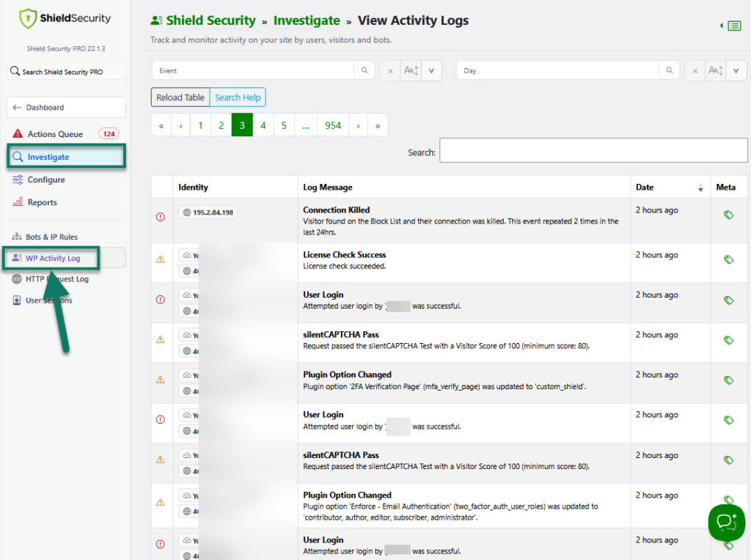Viewport: 751px width, 560px height.
Task: Click the User Sessions icon
Action: [x=17, y=300]
